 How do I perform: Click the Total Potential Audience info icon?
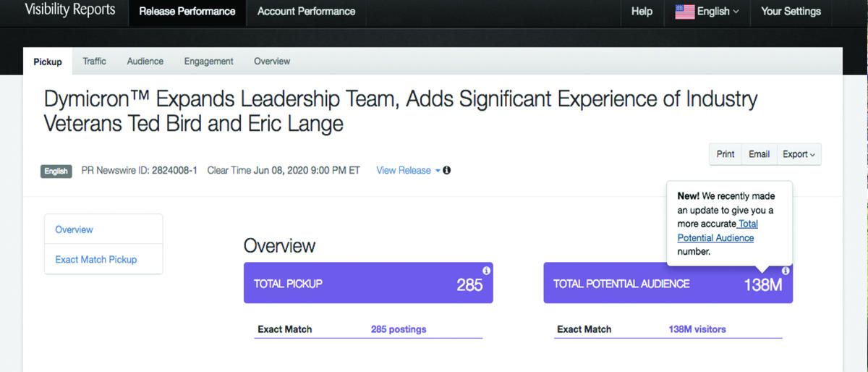(x=786, y=270)
